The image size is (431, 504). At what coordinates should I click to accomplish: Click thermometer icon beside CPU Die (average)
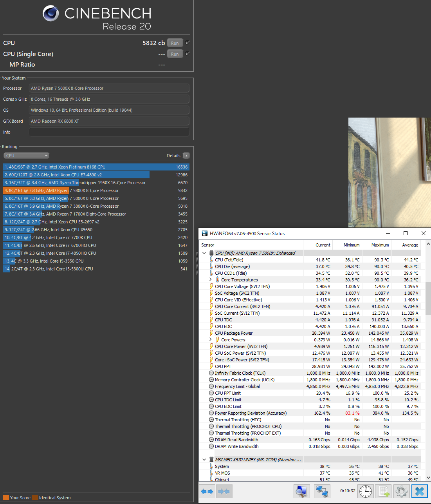[211, 266]
